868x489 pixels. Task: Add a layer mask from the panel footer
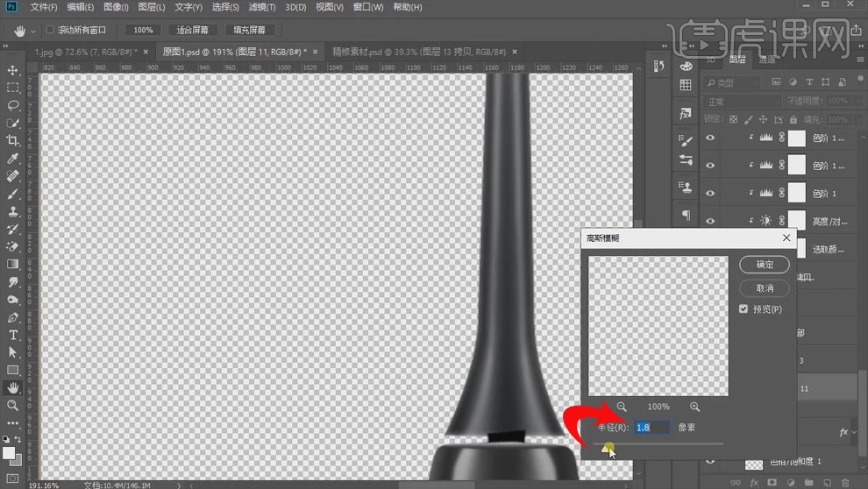pyautogui.click(x=772, y=482)
